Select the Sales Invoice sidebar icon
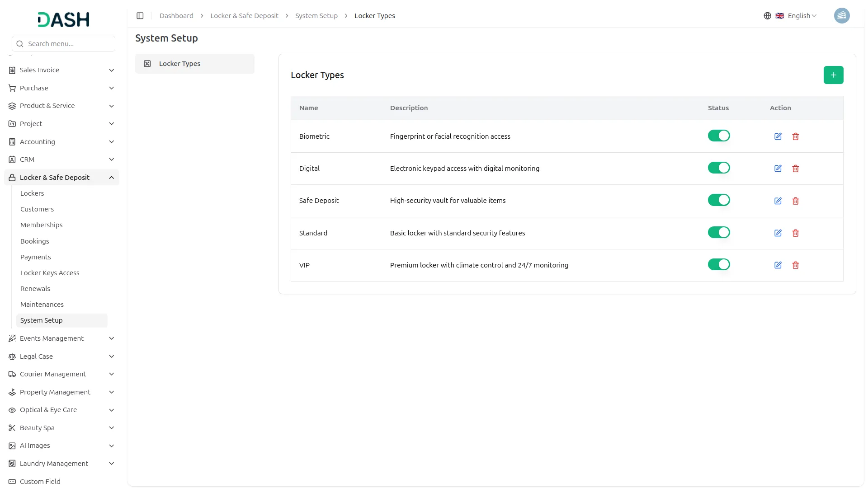 12,70
